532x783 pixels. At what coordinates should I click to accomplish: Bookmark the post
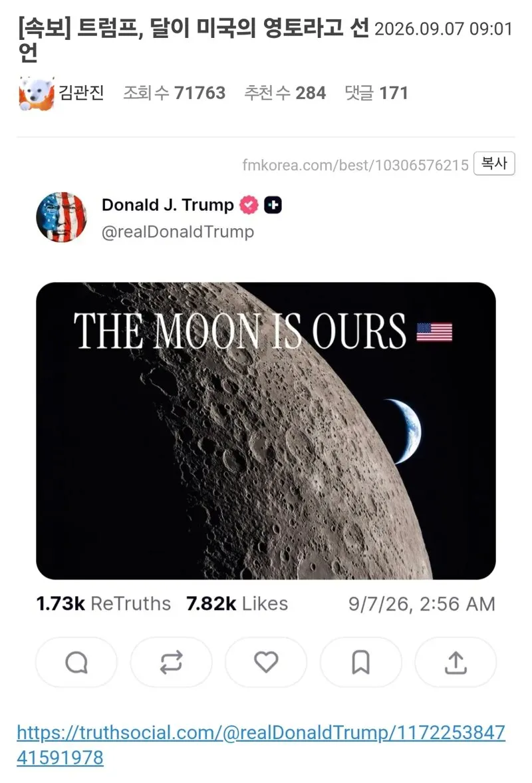point(361,663)
